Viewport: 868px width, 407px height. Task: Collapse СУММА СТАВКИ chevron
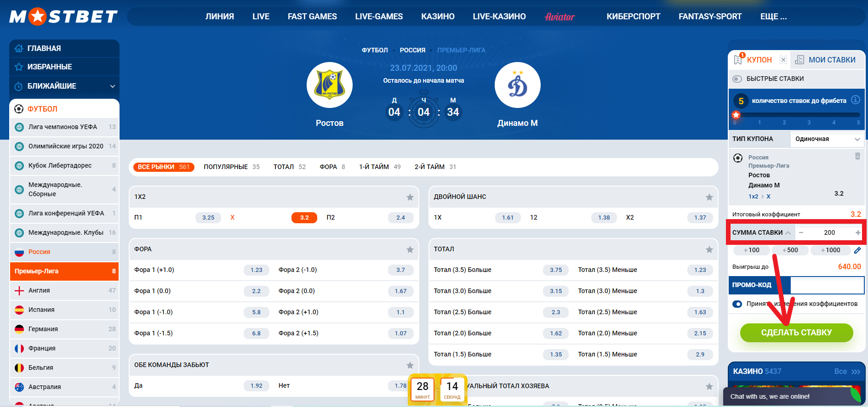pyautogui.click(x=788, y=233)
